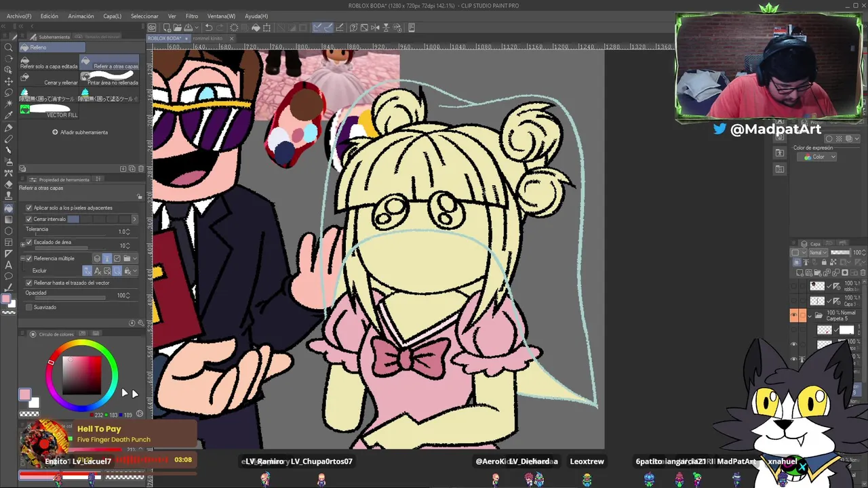Delete subtool with trash icon
The width and height of the screenshot is (868, 488).
[x=141, y=169]
